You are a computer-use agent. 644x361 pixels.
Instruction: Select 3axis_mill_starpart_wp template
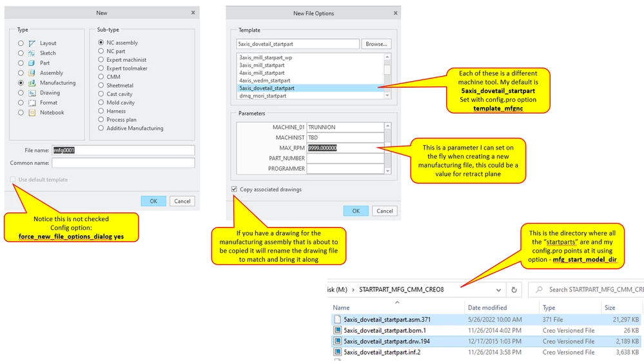point(266,57)
